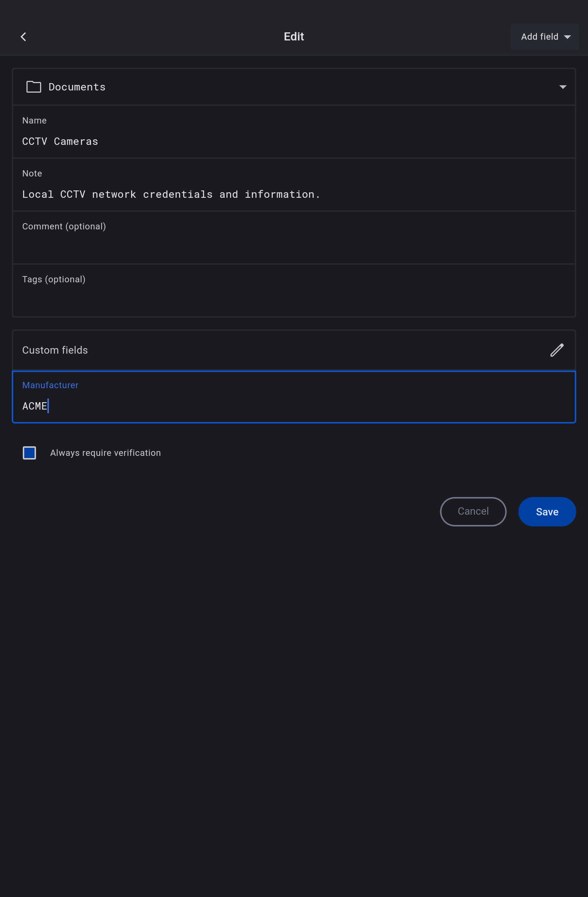Expand the Documents folder selector
Image resolution: width=588 pixels, height=897 pixels.
pos(294,87)
